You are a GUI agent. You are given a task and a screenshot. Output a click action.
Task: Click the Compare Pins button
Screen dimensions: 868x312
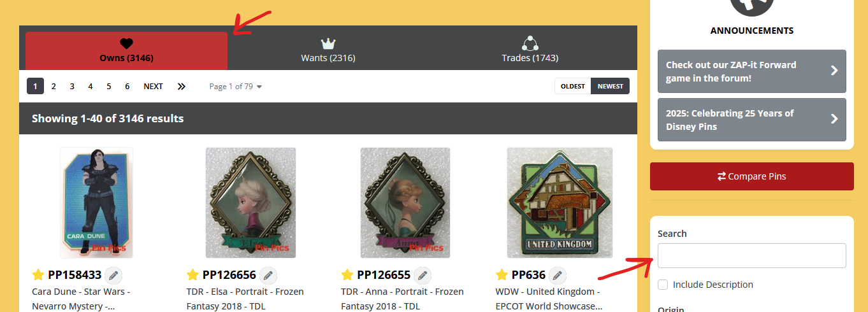pyautogui.click(x=752, y=176)
